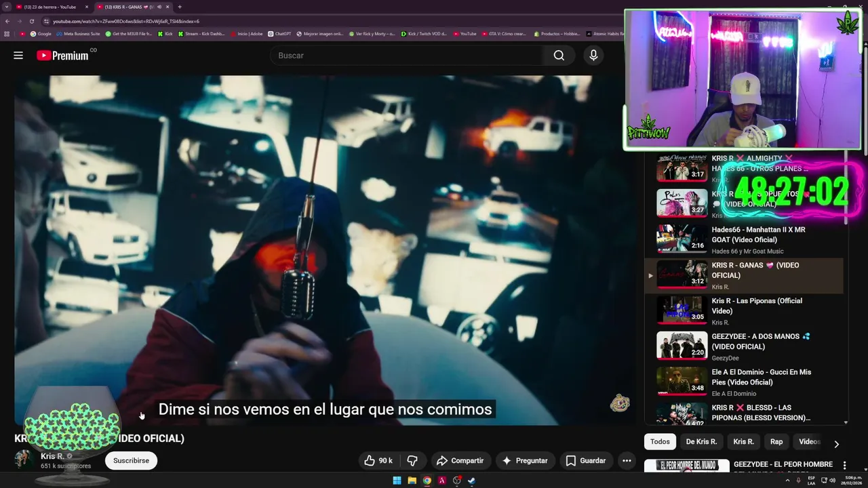This screenshot has height=488, width=868.
Task: Subscribe with the Suscribirse button
Action: point(131,461)
